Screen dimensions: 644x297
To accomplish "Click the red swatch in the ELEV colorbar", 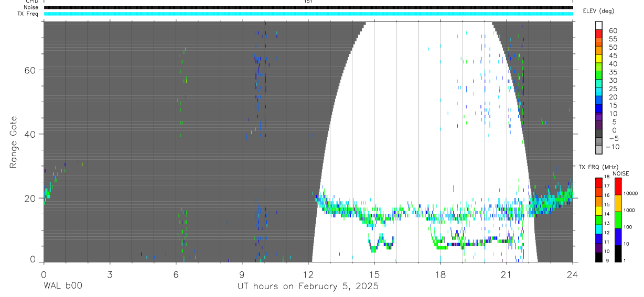I will click(x=599, y=34).
